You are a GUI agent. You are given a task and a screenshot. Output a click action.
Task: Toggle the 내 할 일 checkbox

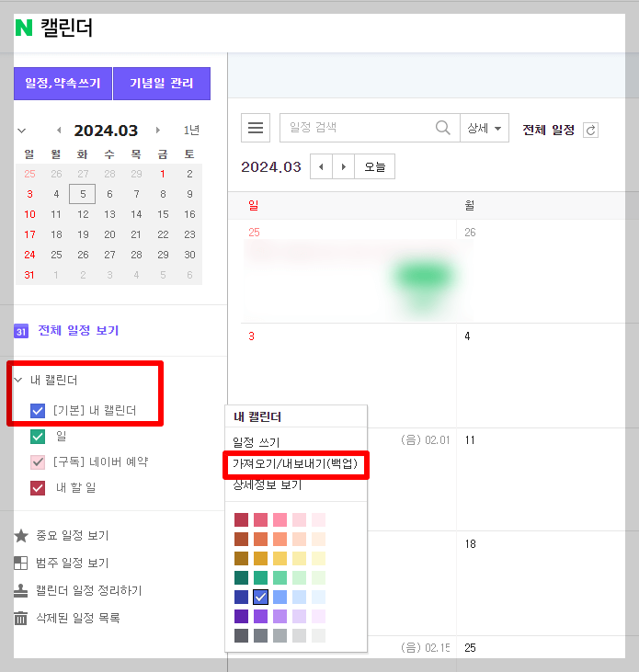(38, 488)
